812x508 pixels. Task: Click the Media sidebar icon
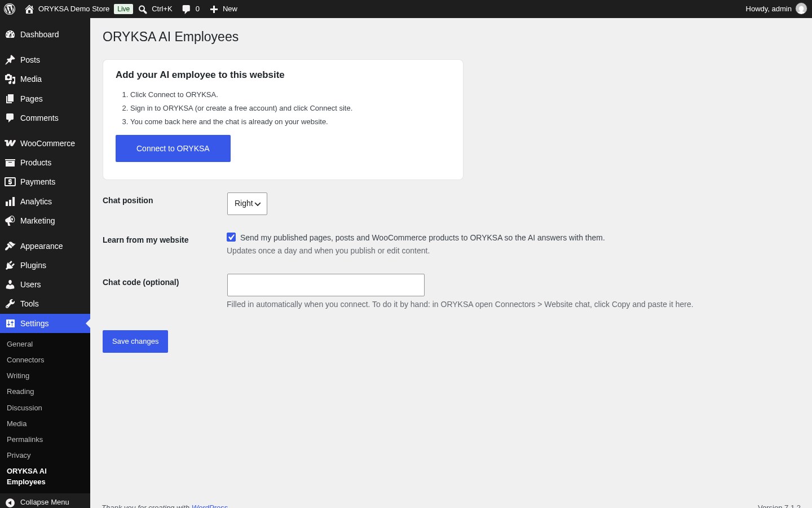(10, 79)
